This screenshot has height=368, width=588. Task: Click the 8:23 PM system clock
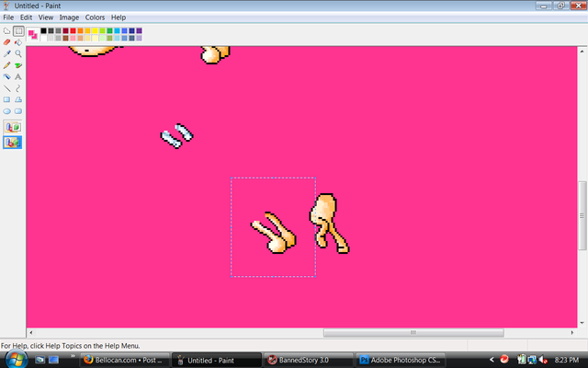pyautogui.click(x=567, y=360)
